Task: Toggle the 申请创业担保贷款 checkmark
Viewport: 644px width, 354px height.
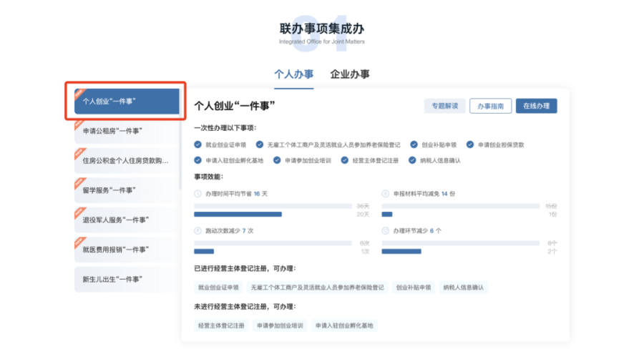Action: [x=471, y=144]
